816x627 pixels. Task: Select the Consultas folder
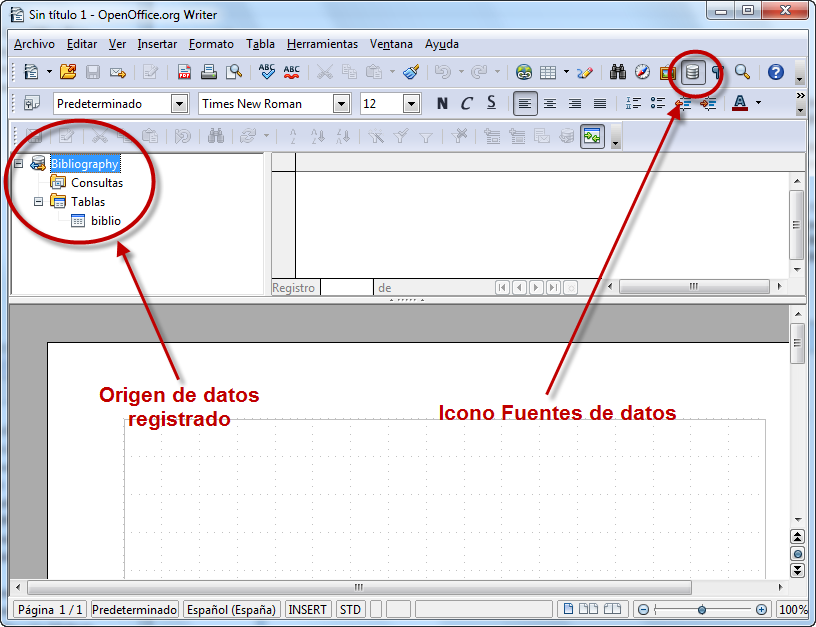[x=97, y=183]
